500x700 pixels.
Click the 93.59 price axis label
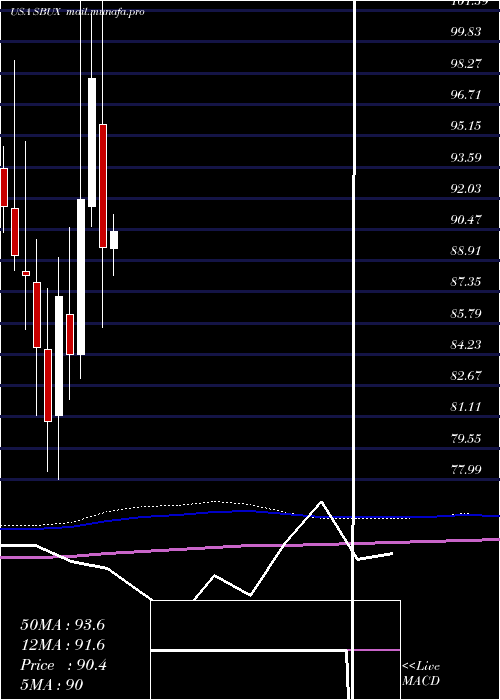pyautogui.click(x=467, y=157)
